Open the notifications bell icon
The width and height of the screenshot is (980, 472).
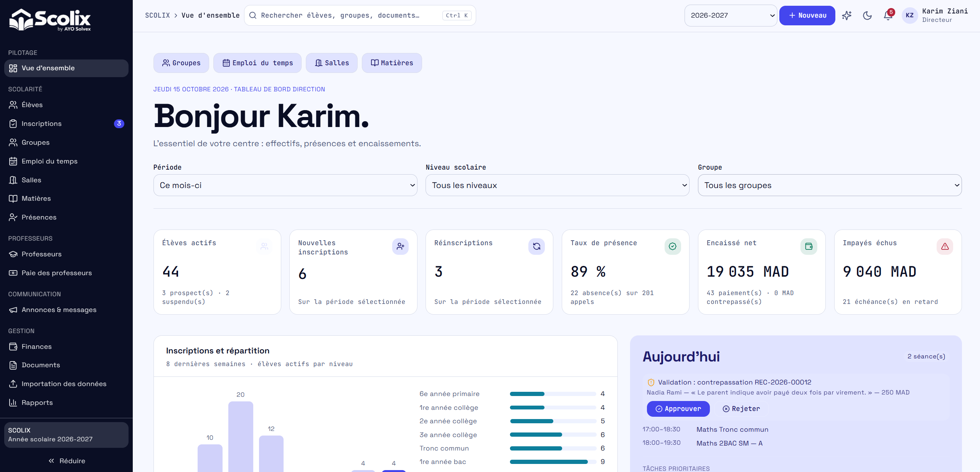click(888, 15)
